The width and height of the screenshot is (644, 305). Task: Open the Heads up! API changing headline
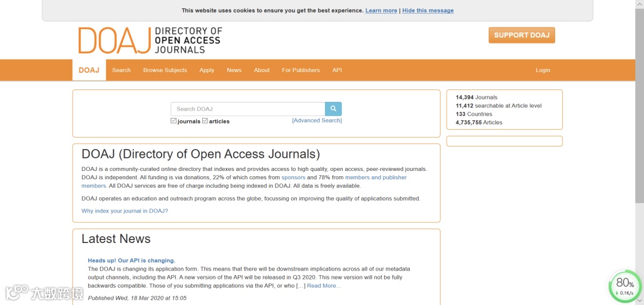(131, 260)
